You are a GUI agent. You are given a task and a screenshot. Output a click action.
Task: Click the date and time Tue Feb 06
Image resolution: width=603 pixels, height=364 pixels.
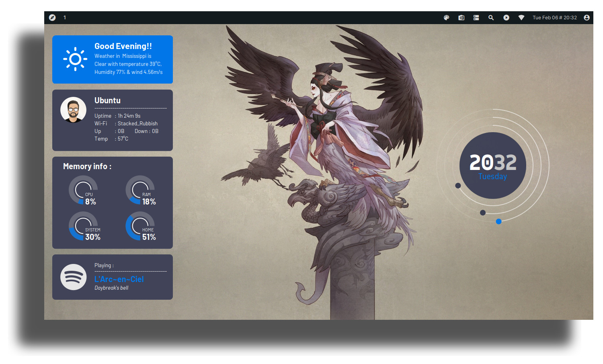[555, 18]
